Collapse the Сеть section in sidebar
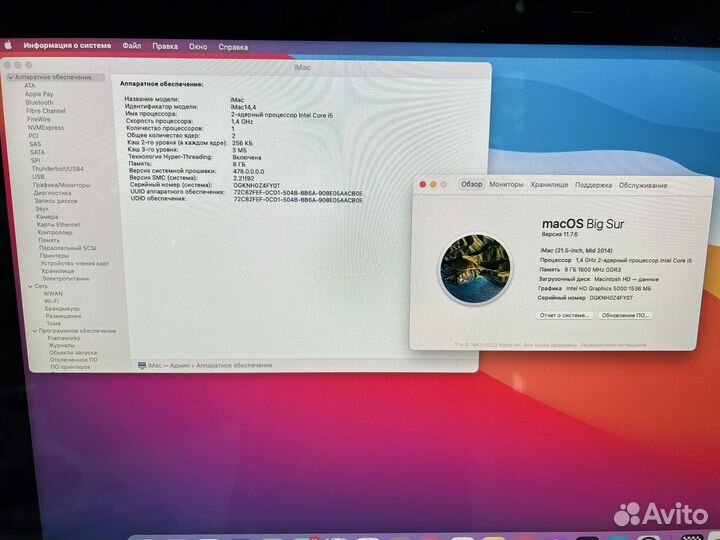Screen dimensions: 720x540 tap(30, 286)
